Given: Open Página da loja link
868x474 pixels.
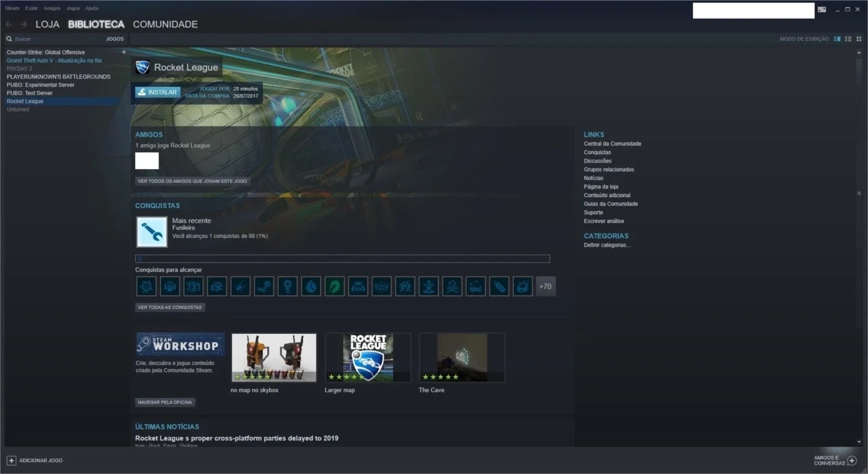Looking at the screenshot, I should [601, 187].
